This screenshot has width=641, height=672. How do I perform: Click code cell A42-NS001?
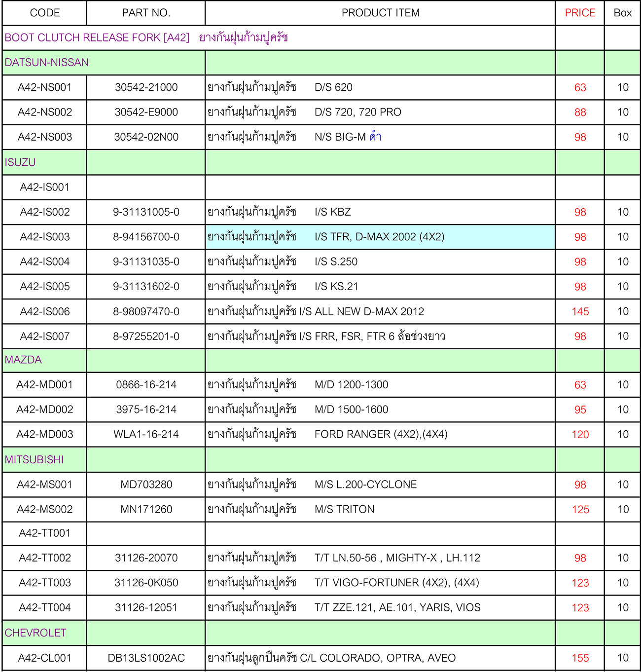(45, 87)
